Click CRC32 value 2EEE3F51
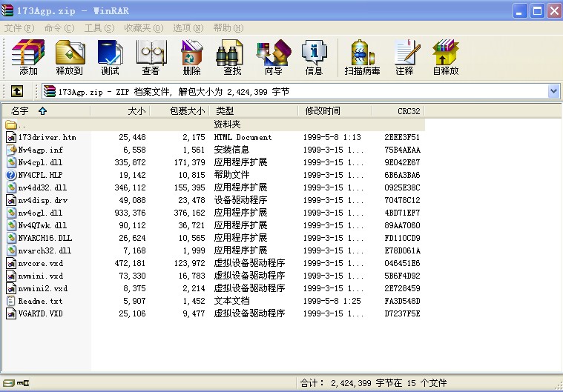Viewport: 563px width, 392px height. (402, 137)
